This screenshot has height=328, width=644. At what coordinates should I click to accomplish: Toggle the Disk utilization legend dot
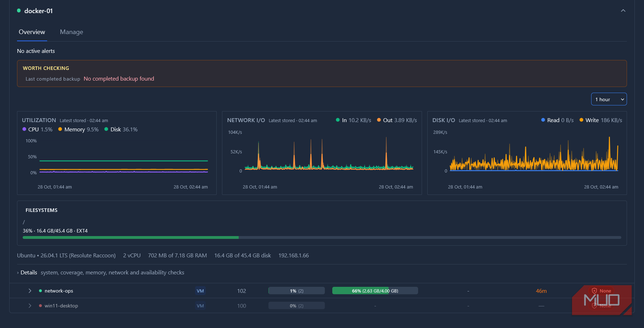click(x=106, y=129)
